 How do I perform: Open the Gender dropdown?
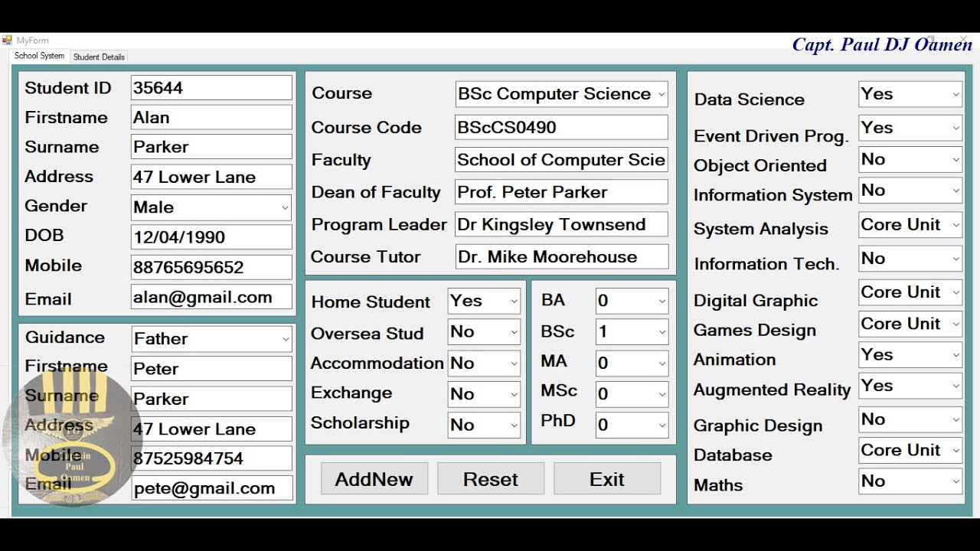pos(211,207)
